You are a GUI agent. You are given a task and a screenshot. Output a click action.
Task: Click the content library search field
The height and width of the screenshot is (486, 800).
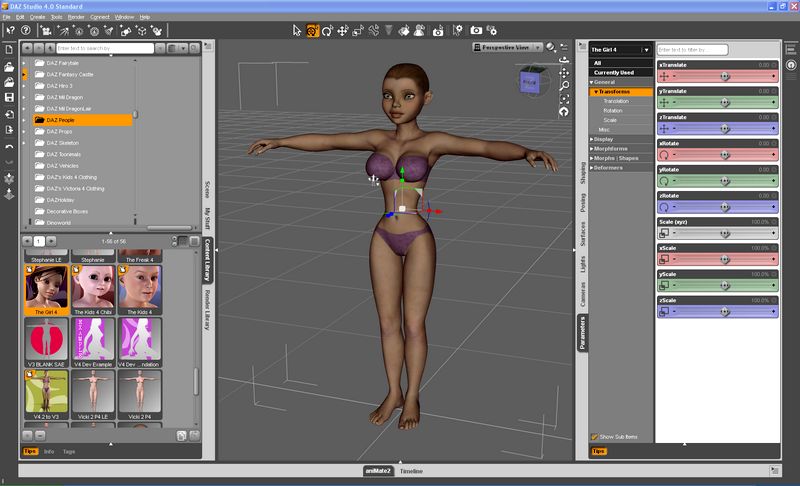click(105, 48)
